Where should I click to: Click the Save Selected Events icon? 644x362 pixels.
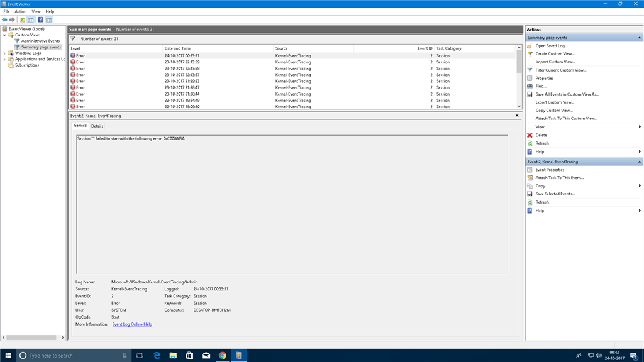click(530, 194)
